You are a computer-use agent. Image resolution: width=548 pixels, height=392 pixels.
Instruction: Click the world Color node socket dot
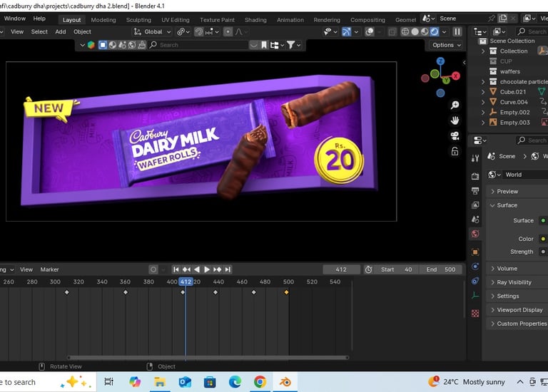coord(543,239)
